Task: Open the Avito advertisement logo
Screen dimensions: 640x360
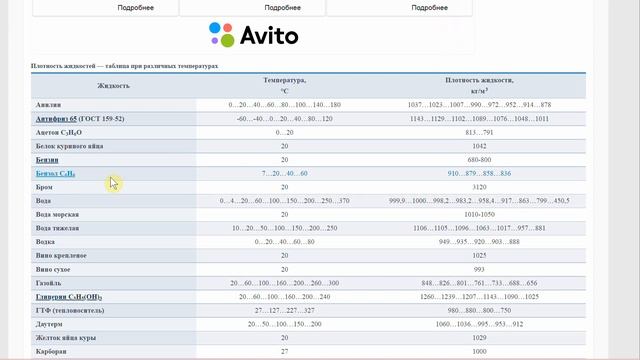Action: click(253, 35)
